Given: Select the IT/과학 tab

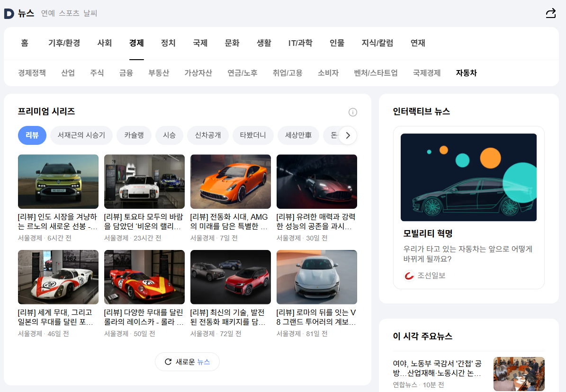Looking at the screenshot, I should coord(300,43).
